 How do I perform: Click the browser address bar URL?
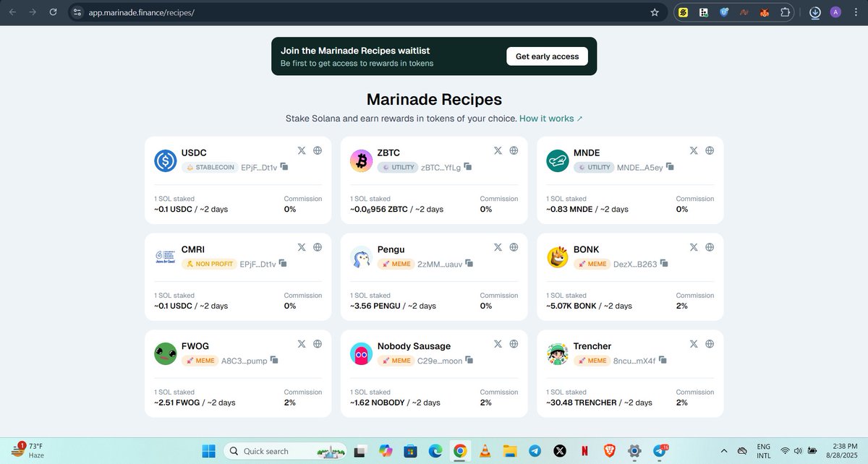tap(142, 12)
